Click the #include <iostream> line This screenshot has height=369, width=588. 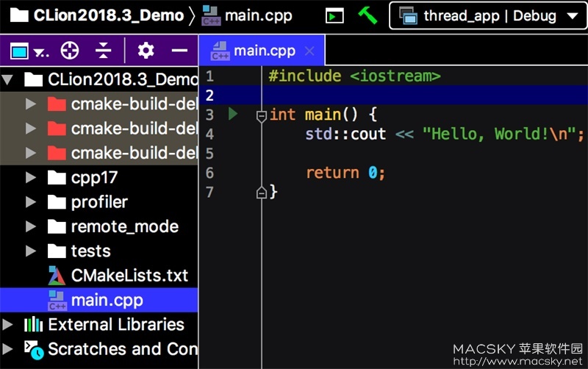pos(354,76)
